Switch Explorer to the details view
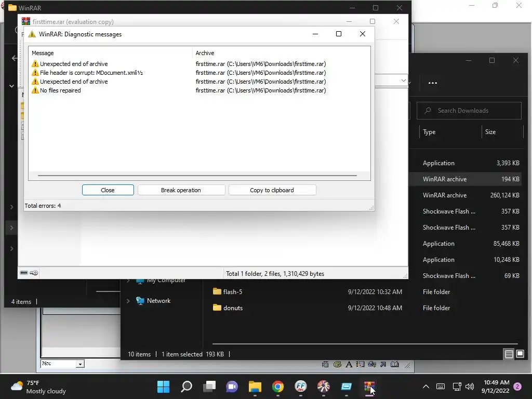 [x=509, y=354]
